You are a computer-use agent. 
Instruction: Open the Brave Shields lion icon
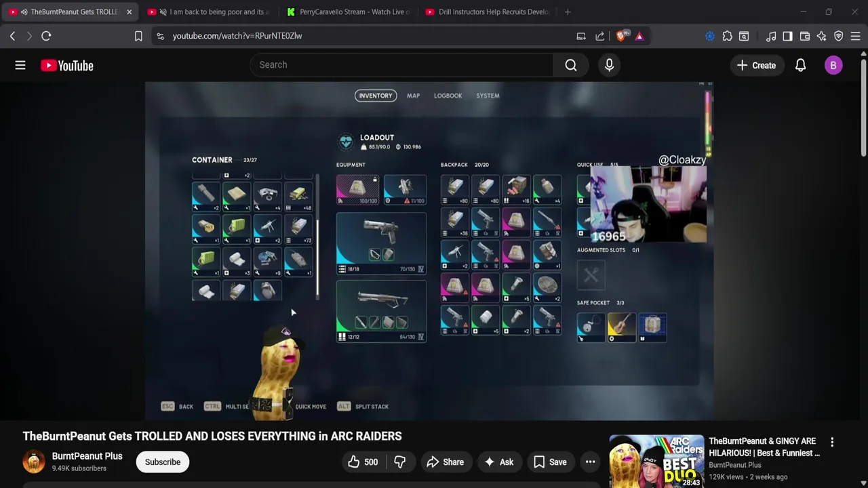click(x=621, y=36)
